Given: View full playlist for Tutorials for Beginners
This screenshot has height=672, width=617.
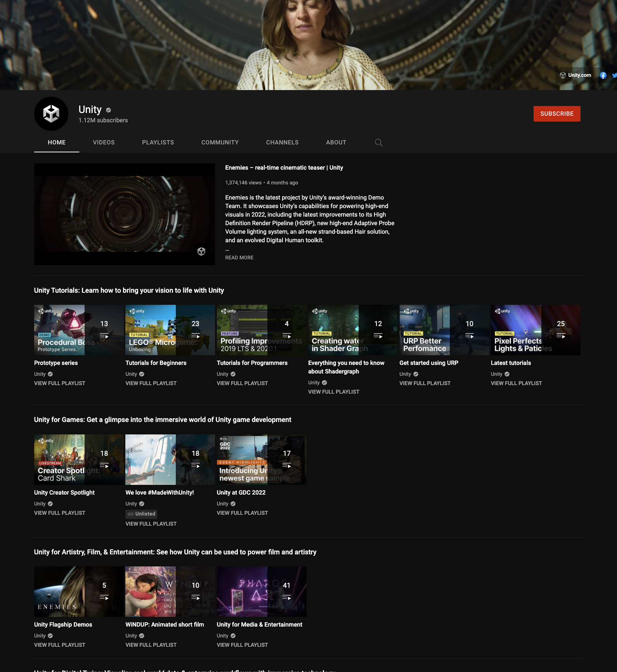Looking at the screenshot, I should tap(151, 383).
